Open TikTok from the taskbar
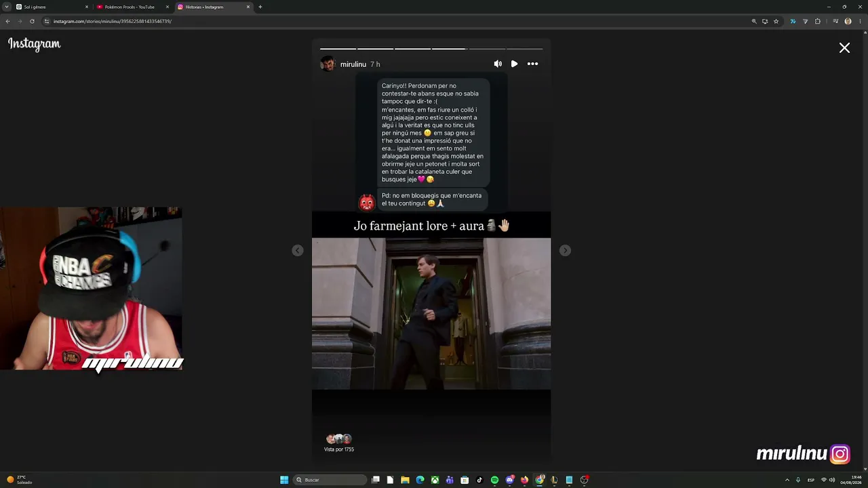Viewport: 868px width, 488px height. click(x=479, y=480)
